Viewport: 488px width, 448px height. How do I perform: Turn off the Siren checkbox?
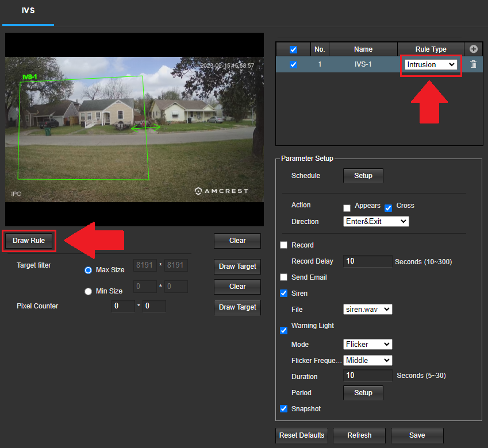click(x=283, y=293)
